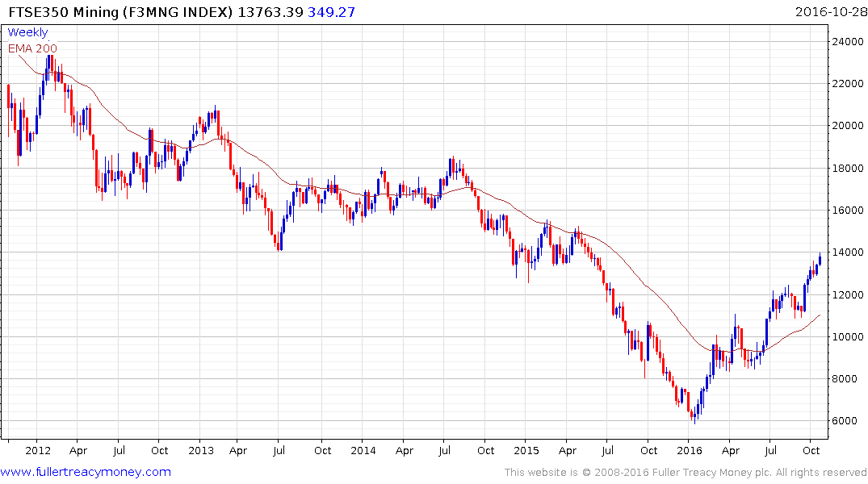This screenshot has width=868, height=484.
Task: Select the 2013 year label on time axis
Action: click(201, 450)
